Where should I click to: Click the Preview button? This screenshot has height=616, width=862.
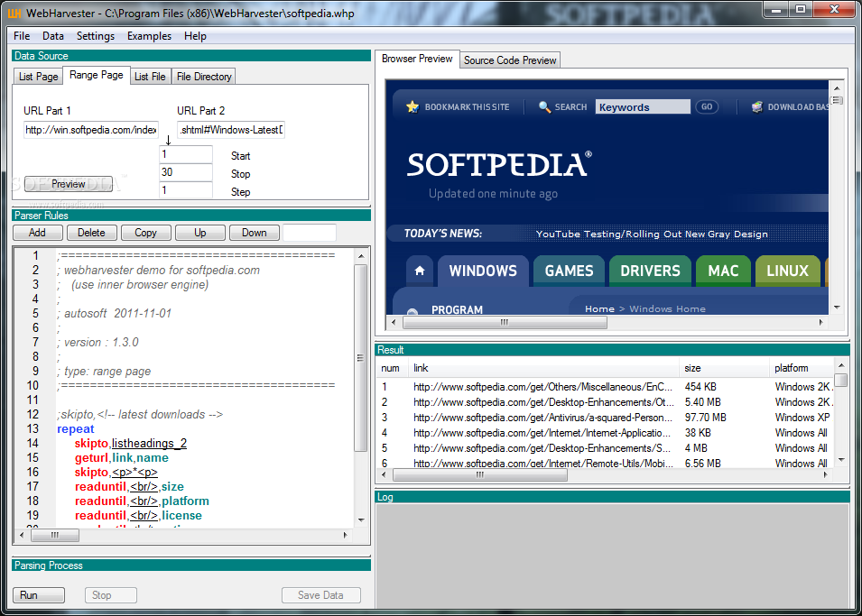pyautogui.click(x=69, y=184)
